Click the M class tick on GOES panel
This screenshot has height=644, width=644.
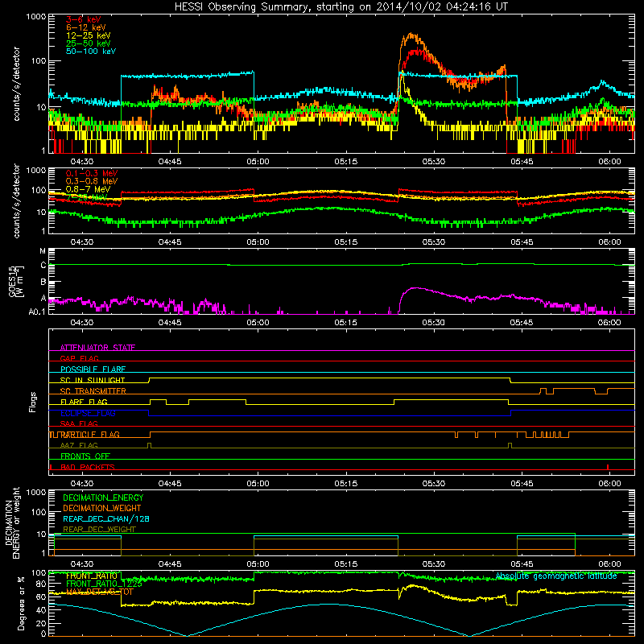(43, 251)
